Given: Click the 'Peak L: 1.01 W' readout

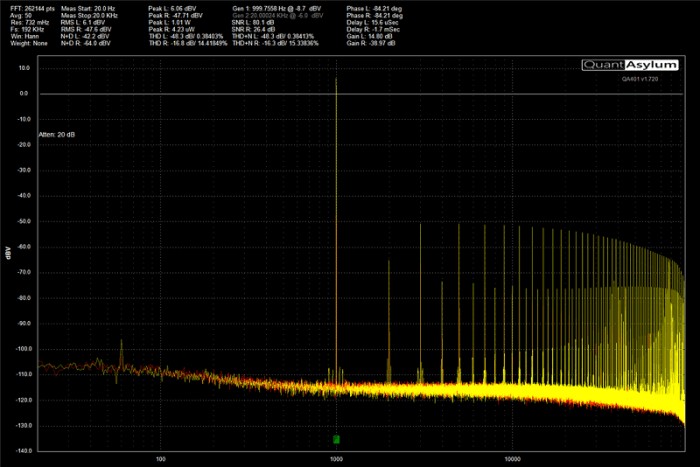Looking at the screenshot, I should [170, 22].
